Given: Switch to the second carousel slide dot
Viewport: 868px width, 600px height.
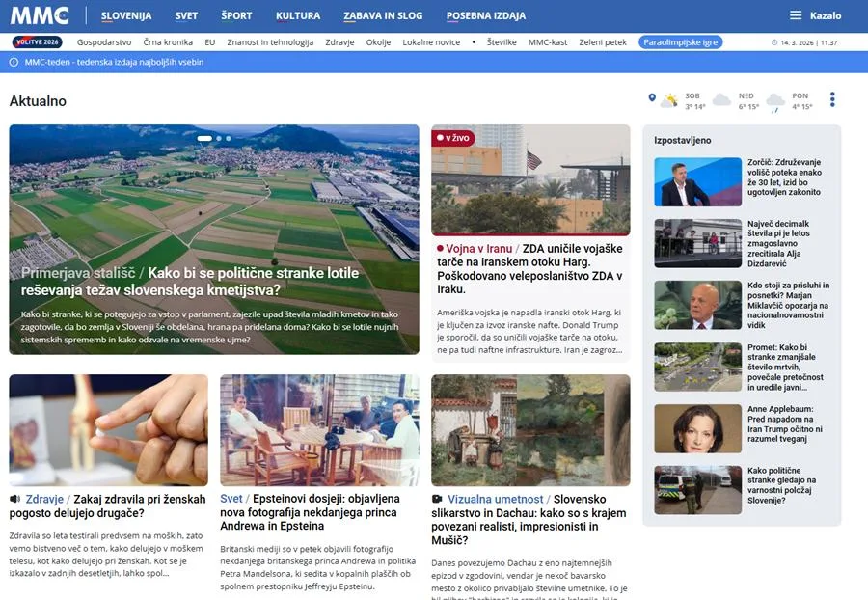Looking at the screenshot, I should 219,138.
